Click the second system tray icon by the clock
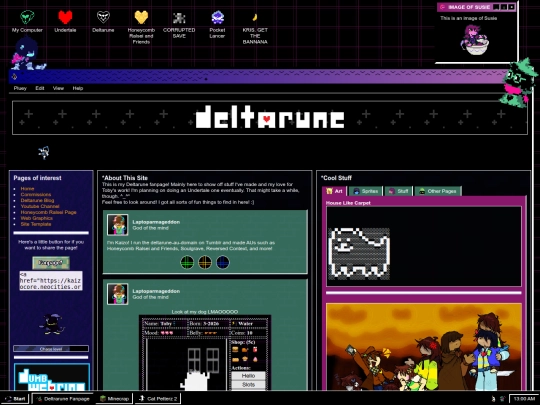540x405 pixels. point(502,399)
